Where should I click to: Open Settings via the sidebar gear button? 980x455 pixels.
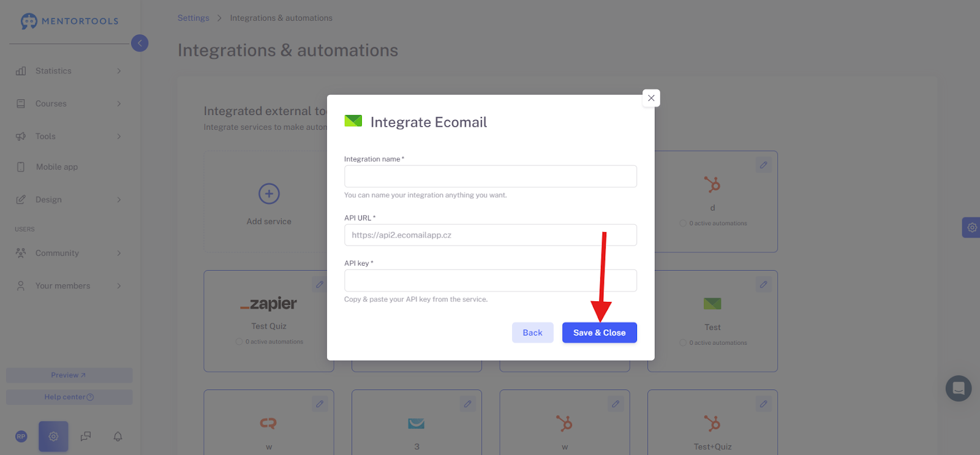[53, 437]
